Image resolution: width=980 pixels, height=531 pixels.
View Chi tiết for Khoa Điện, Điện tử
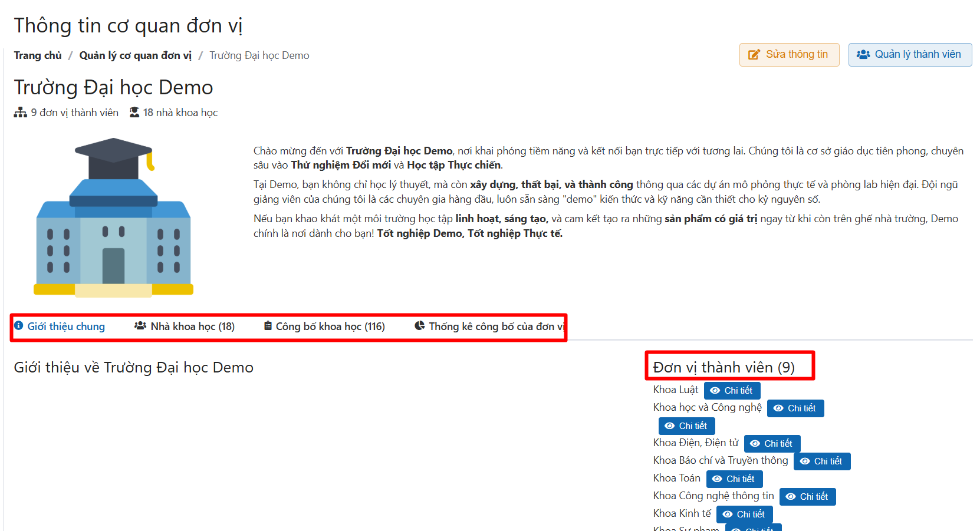click(772, 444)
